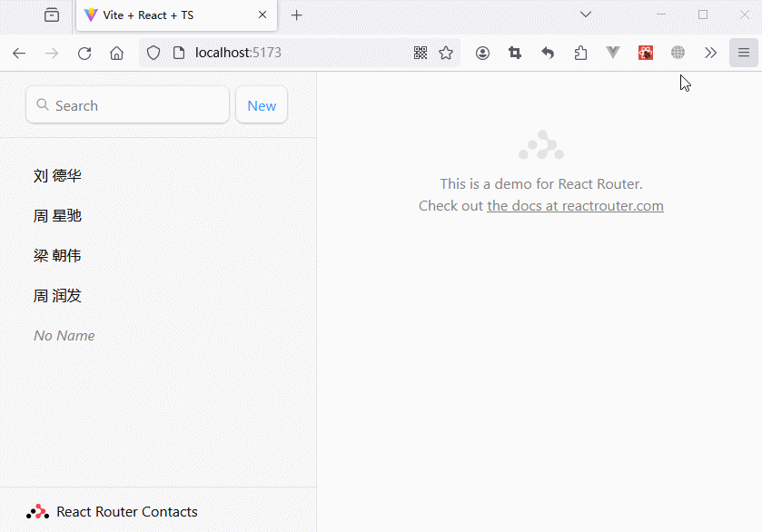Open the list all tabs dropdown
Image resolution: width=762 pixels, height=532 pixels.
click(586, 15)
